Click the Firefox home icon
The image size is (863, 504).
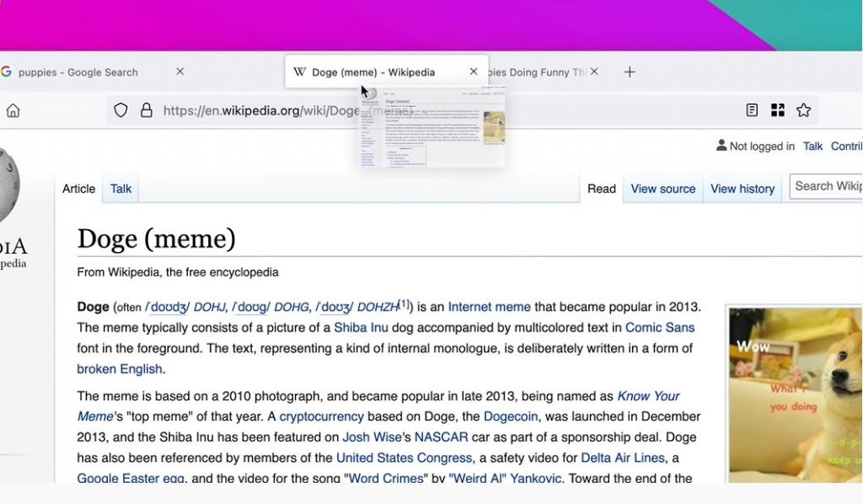pyautogui.click(x=13, y=110)
